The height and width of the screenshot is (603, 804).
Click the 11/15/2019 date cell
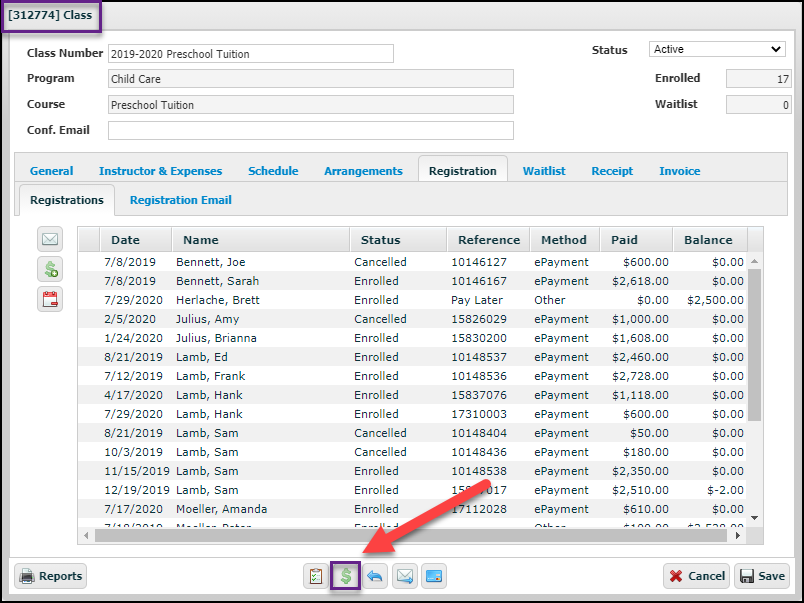(x=137, y=471)
